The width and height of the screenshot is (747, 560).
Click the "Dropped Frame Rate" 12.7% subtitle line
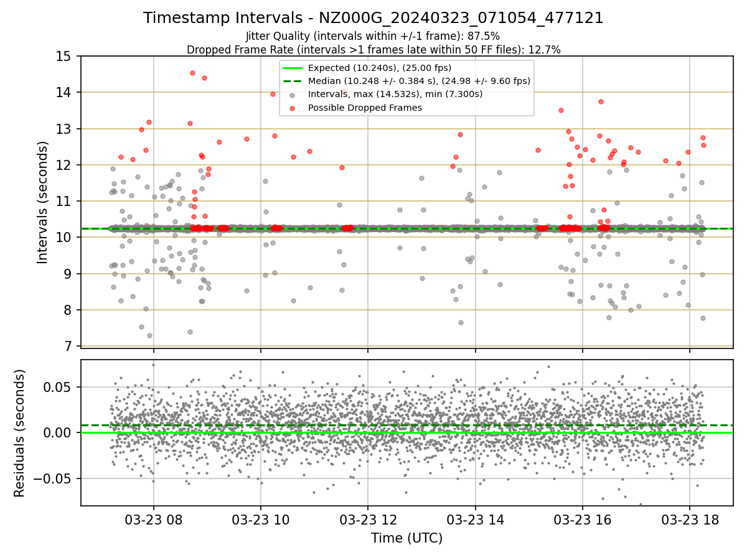[x=374, y=50]
